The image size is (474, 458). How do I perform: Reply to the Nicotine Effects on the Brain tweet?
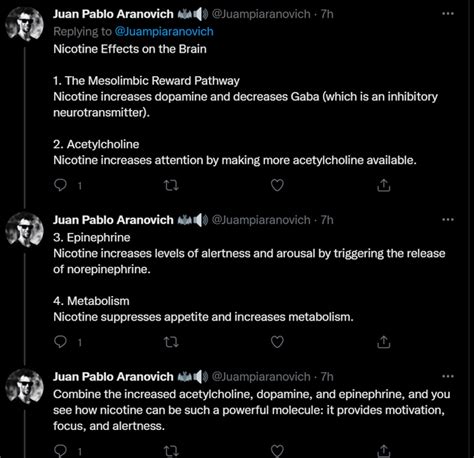[60, 185]
